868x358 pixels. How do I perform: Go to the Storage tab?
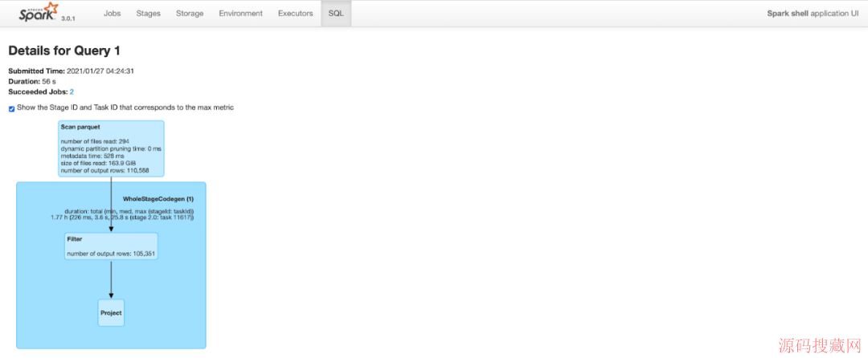[x=190, y=14]
